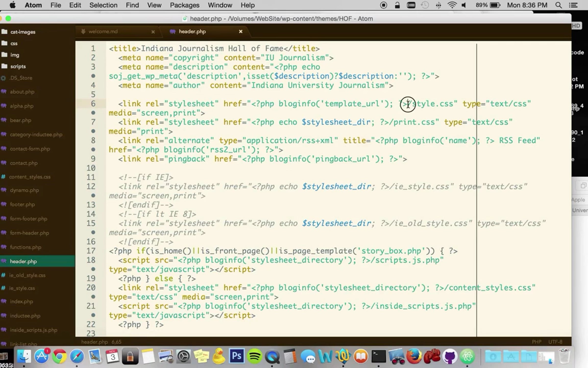Expand the cat-images folder
The width and height of the screenshot is (588, 368).
tap(23, 32)
